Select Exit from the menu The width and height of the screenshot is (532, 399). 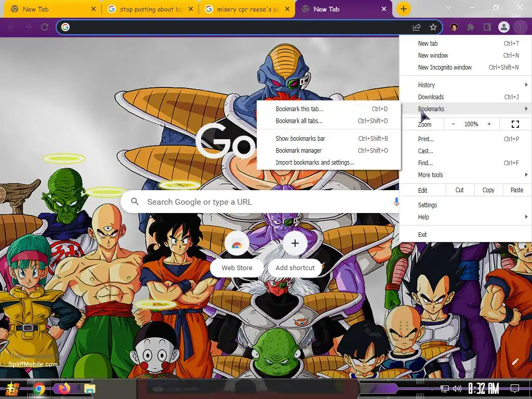point(465,234)
